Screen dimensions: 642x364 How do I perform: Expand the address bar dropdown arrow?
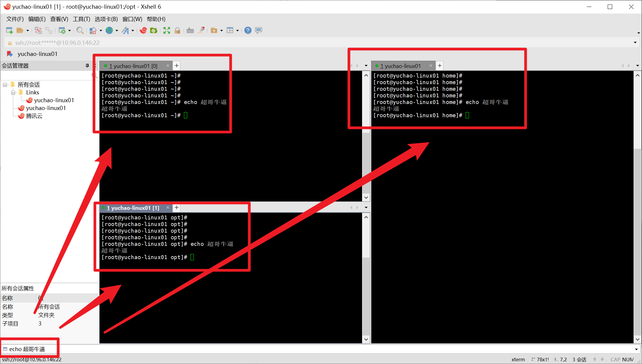point(635,43)
